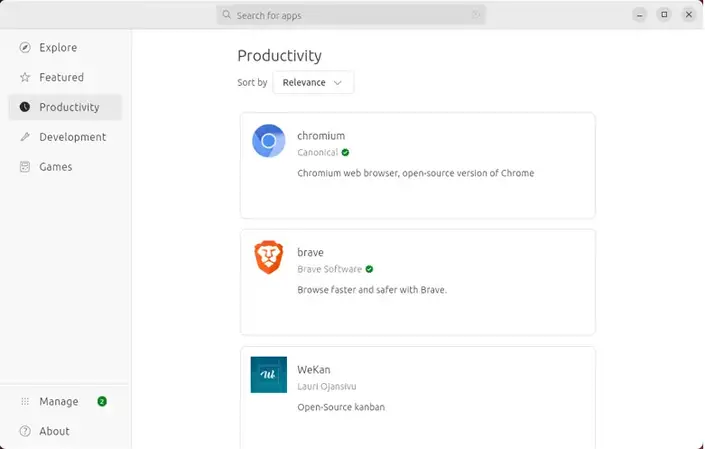Click the Chromium web browser description text
Viewport: 705px width, 449px height.
pos(416,173)
